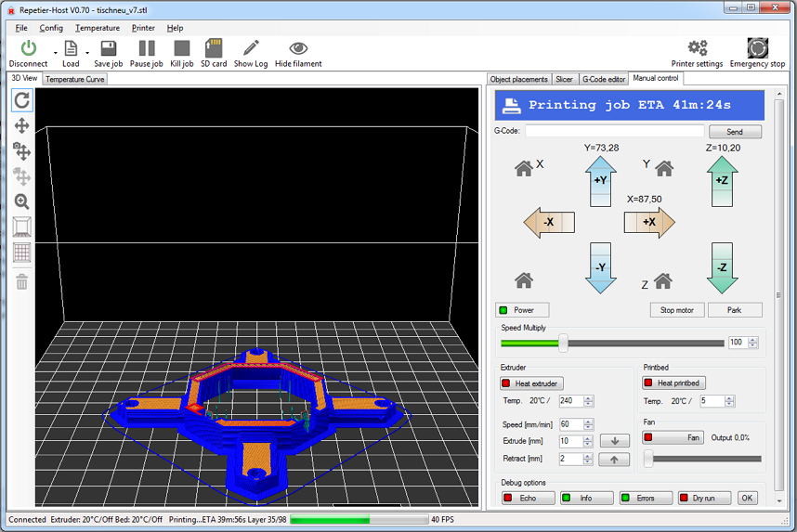Open the SD card manager
The width and height of the screenshot is (797, 532).
tap(214, 48)
